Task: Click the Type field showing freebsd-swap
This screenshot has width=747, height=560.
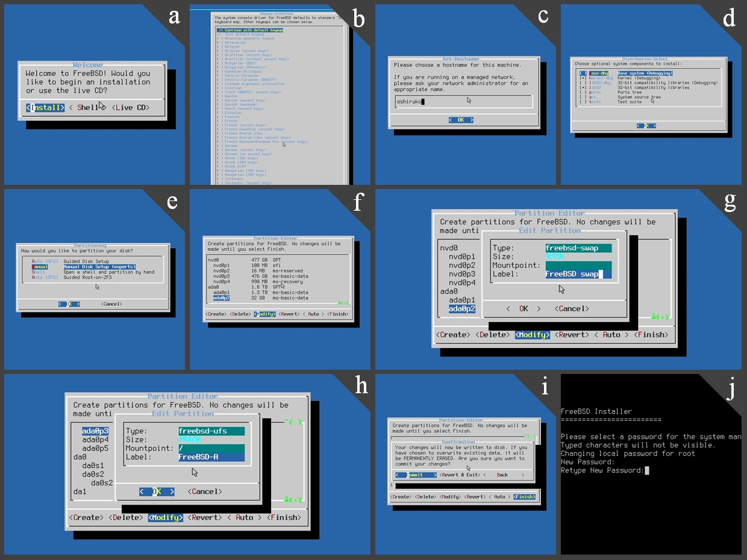Action: pos(578,248)
